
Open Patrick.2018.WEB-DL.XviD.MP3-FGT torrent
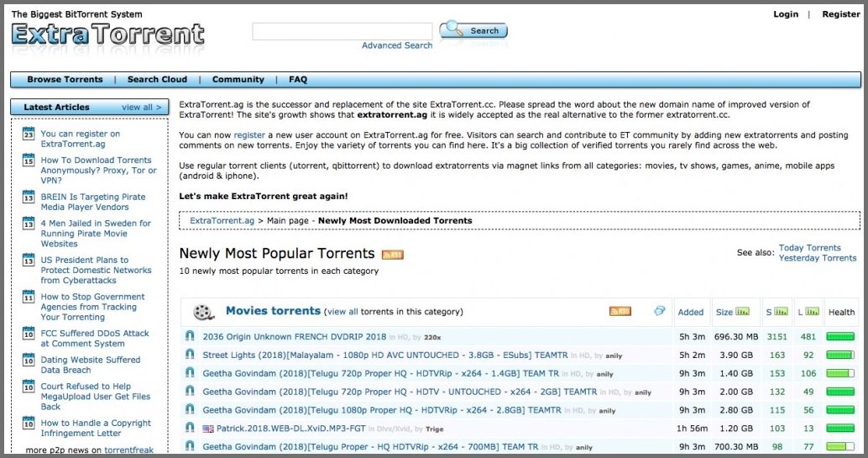[290, 429]
